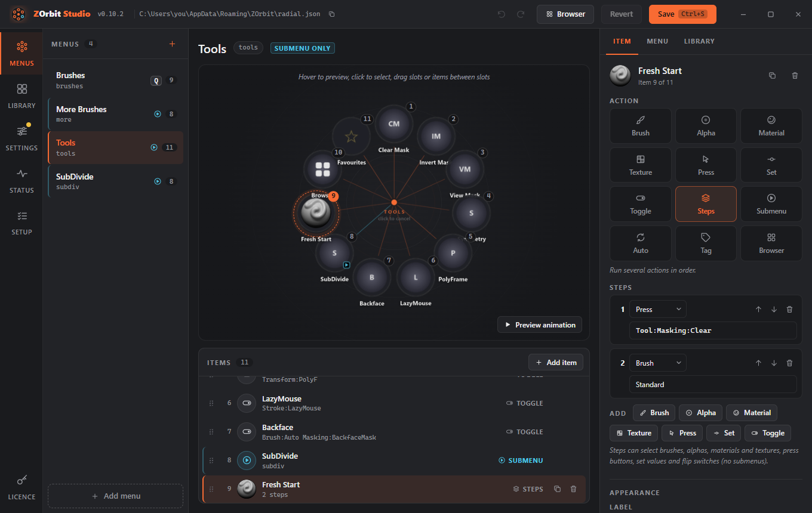Image resolution: width=812 pixels, height=513 pixels.
Task: Open the Browser button in title bar
Action: coord(565,14)
